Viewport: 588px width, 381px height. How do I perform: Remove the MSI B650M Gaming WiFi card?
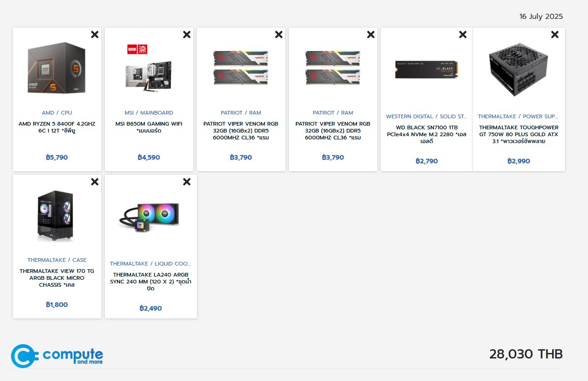pyautogui.click(x=187, y=35)
